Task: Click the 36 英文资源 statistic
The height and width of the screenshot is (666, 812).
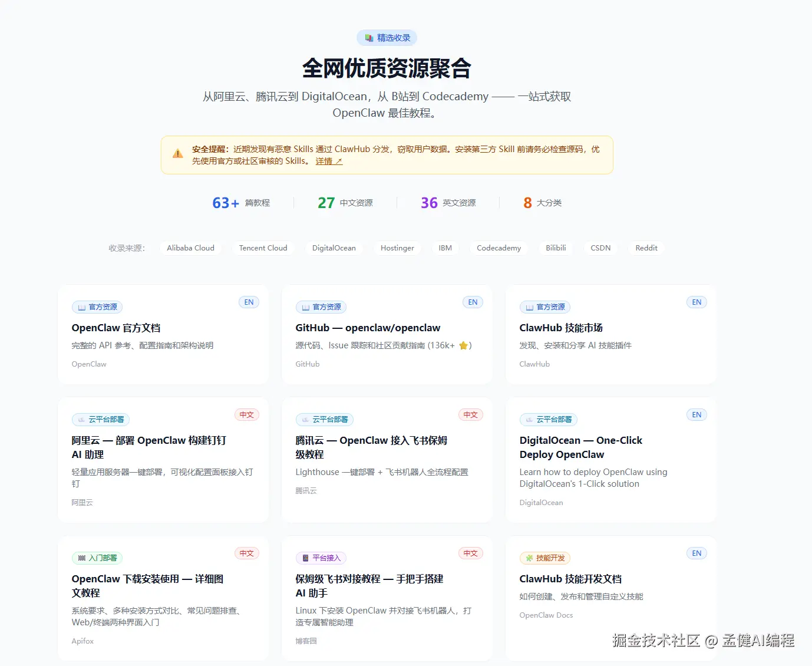Action: [448, 203]
